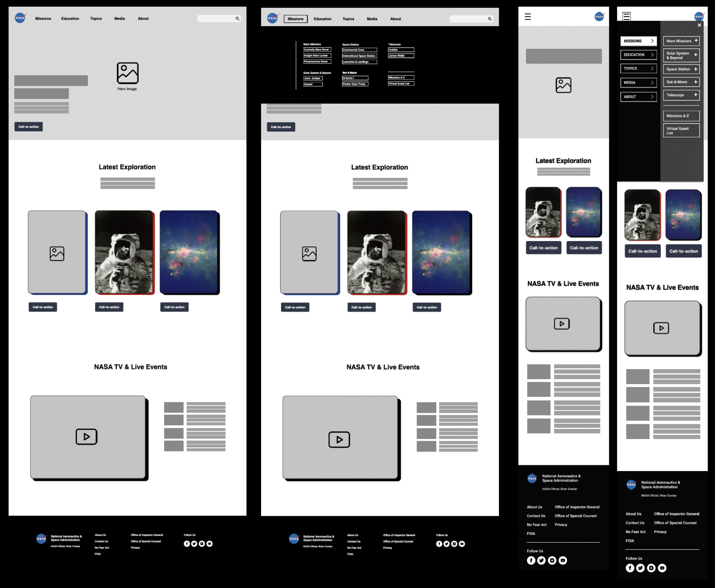Click the Parker Solar Probe link
Image resolution: width=715 pixels, height=588 pixels.
(355, 84)
